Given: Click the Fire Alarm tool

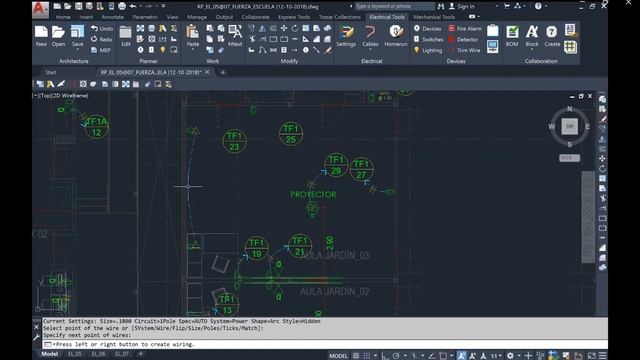Looking at the screenshot, I should click(x=465, y=29).
